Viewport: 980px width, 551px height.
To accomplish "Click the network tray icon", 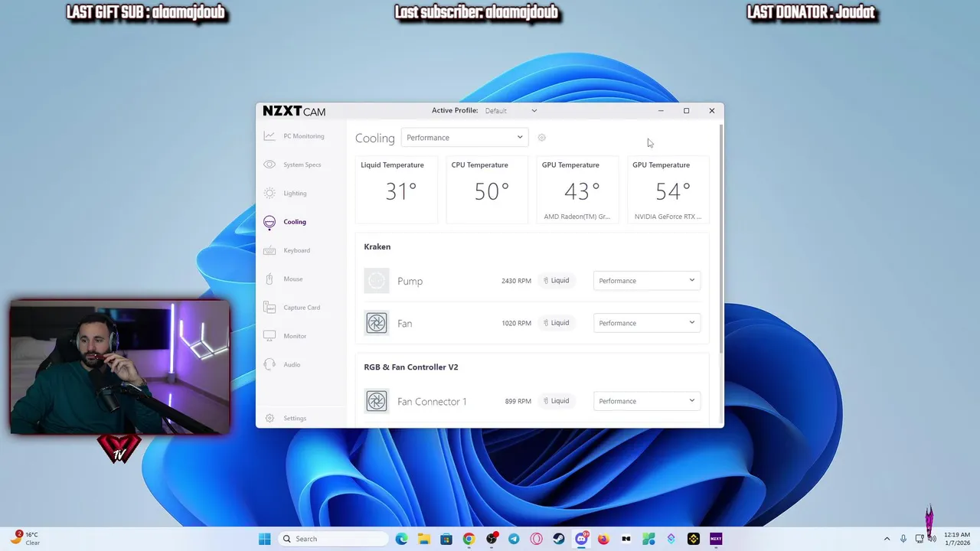I will 920,539.
